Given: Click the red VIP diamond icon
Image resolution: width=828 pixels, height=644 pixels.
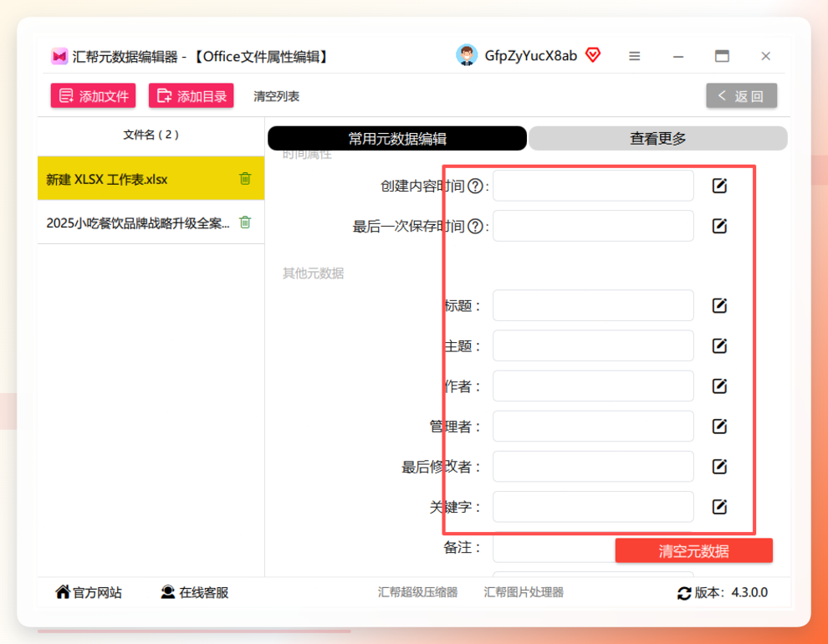Looking at the screenshot, I should pos(593,55).
